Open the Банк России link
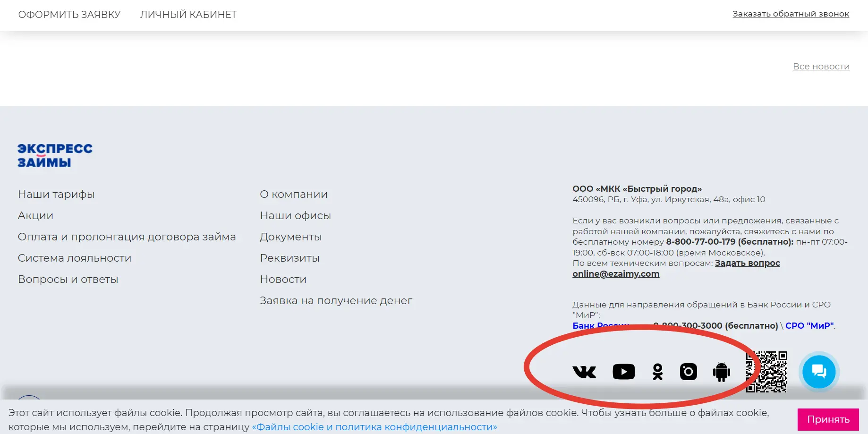Viewport: 868px width, 434px height. point(601,325)
